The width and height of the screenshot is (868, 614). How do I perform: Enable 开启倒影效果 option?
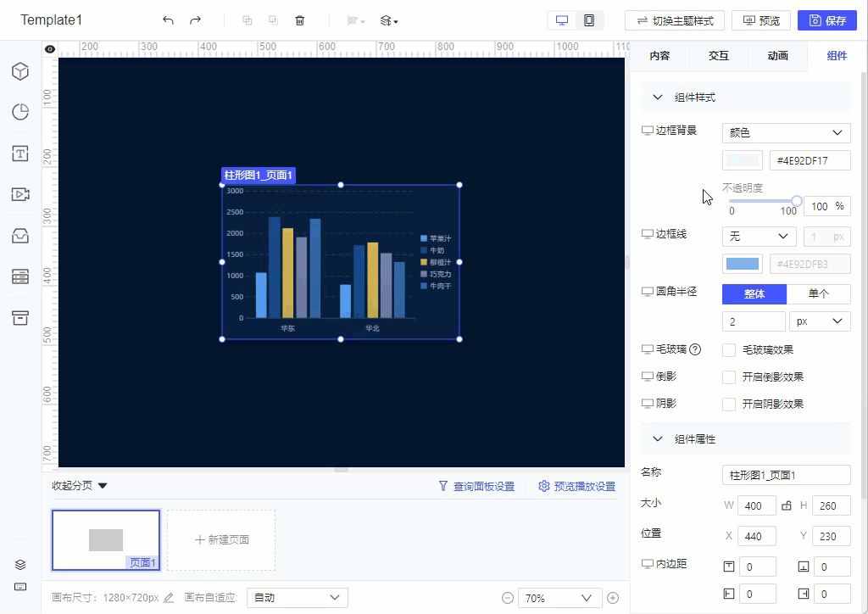729,377
